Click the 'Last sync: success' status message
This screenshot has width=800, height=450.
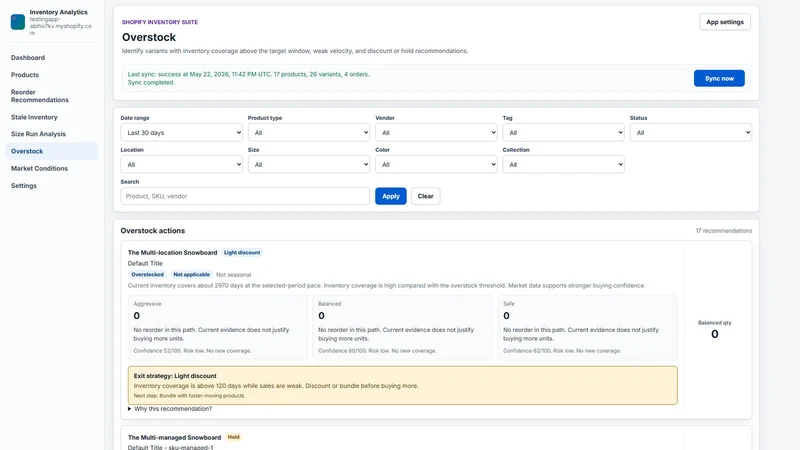[248, 74]
